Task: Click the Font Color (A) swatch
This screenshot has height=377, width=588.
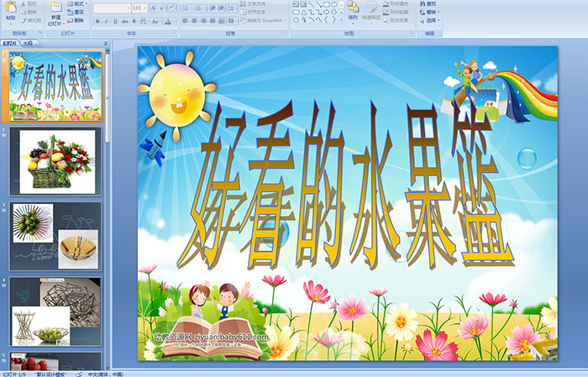Action: coord(168,21)
